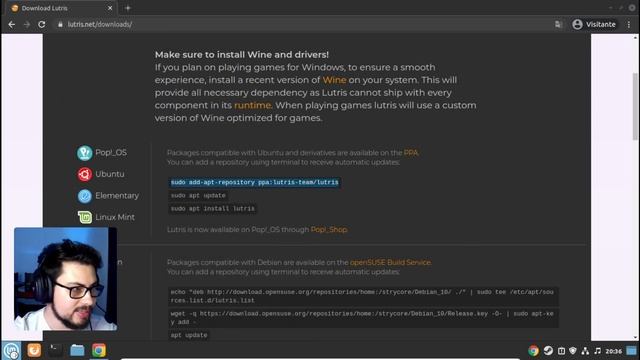Open a new browser tab
640x360 pixels.
128,8
